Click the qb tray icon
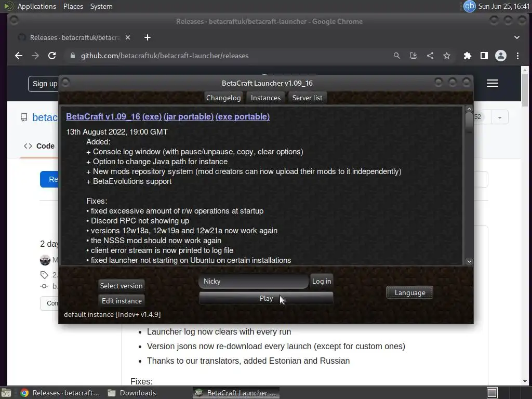532x399 pixels. (470, 6)
